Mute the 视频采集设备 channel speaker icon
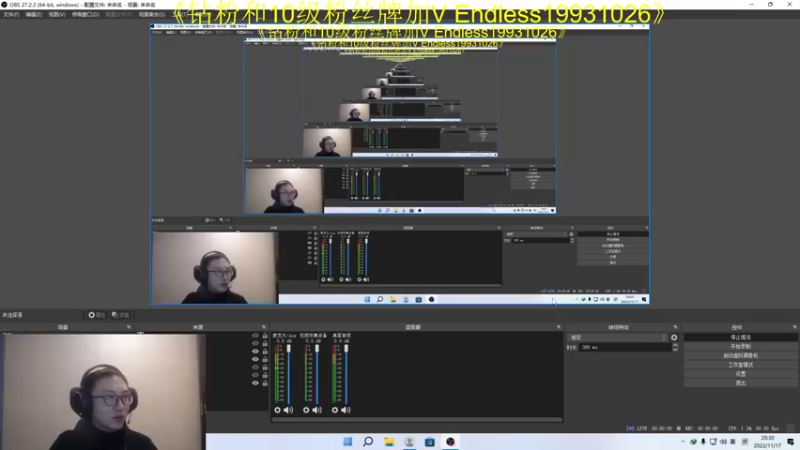800x450 pixels. point(317,410)
